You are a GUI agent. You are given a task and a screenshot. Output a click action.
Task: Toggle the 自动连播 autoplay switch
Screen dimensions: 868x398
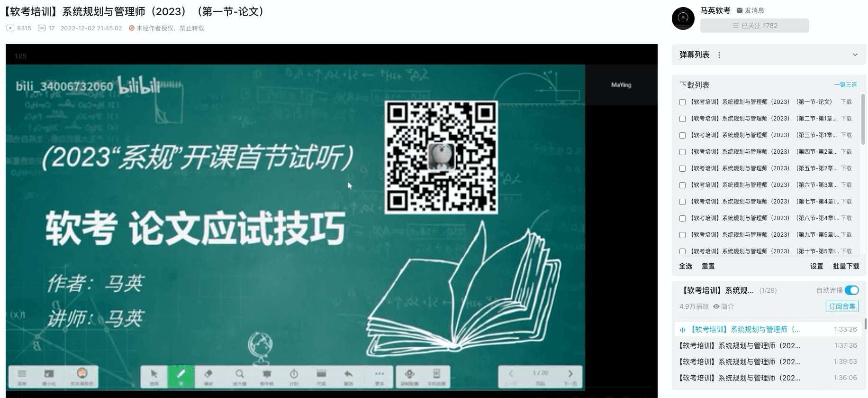tap(851, 290)
